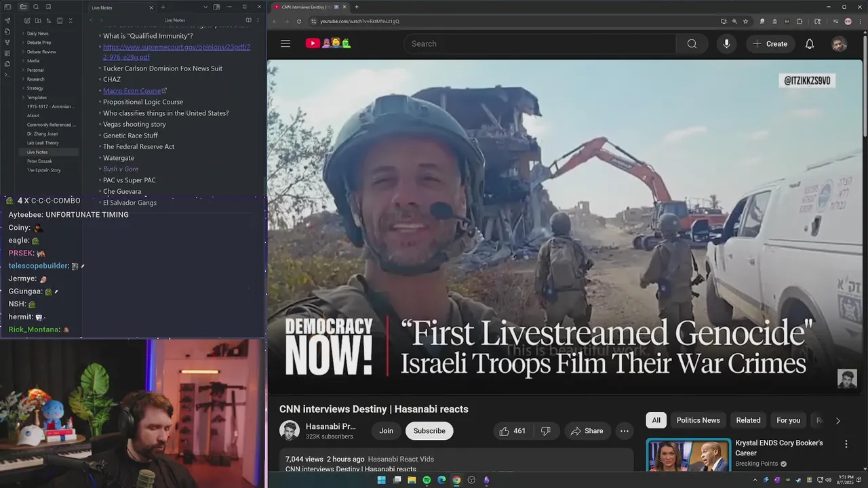The width and height of the screenshot is (868, 488).
Task: Open Obsidian file explorer folder icon
Action: pyautogui.click(x=23, y=7)
